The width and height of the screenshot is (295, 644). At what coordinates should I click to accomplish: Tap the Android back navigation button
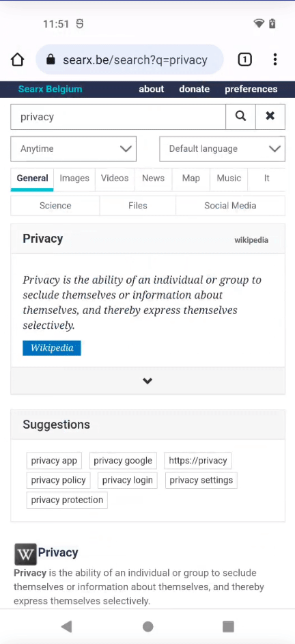pyautogui.click(x=66, y=626)
